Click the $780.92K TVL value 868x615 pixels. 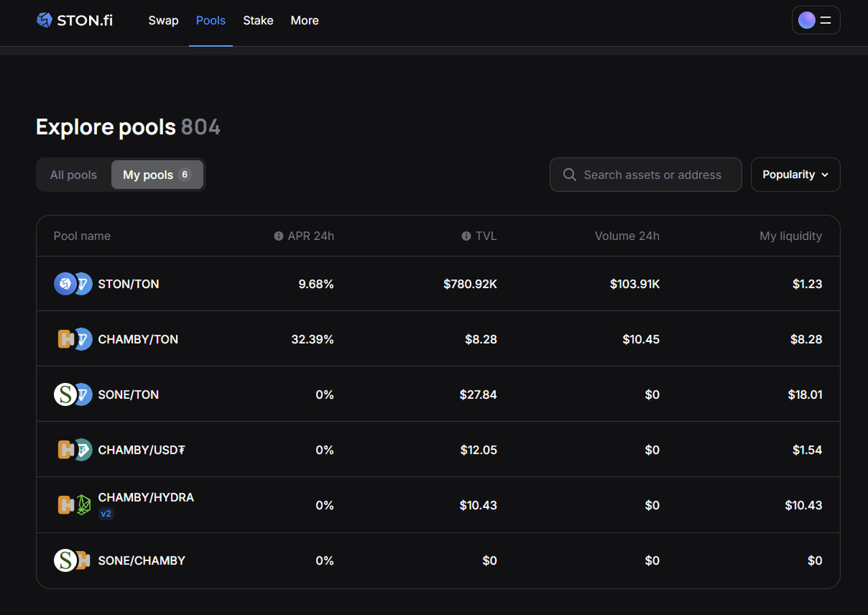coord(470,284)
